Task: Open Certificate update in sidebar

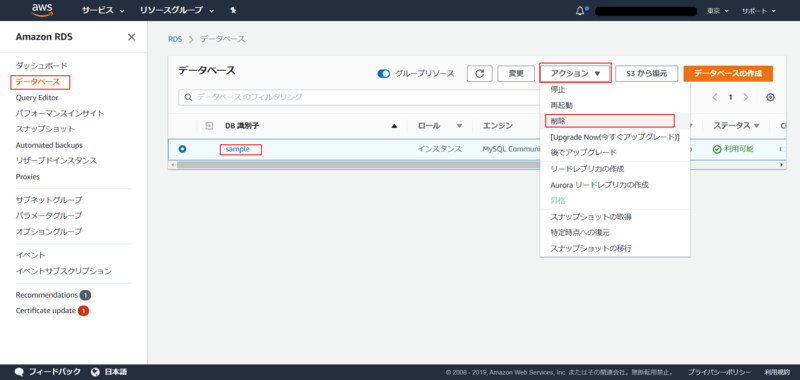Action: [45, 311]
